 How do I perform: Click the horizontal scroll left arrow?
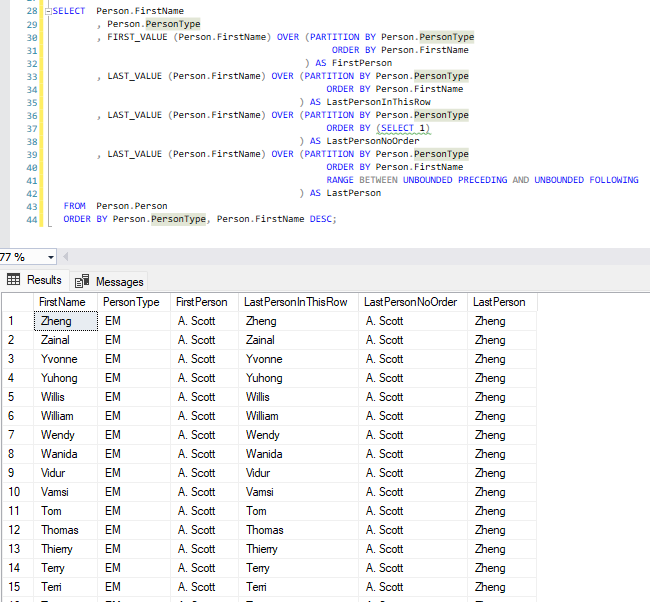coord(65,257)
